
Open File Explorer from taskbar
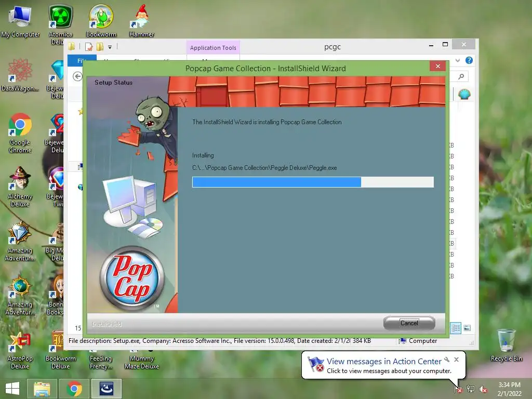click(42, 389)
